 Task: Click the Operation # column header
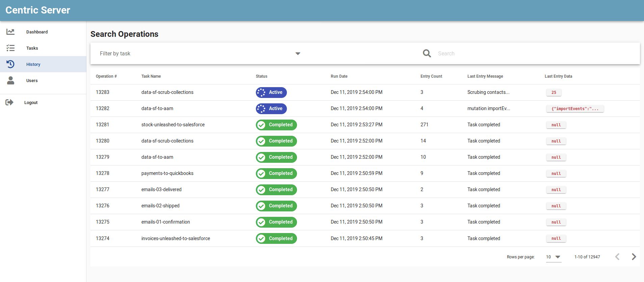tap(106, 76)
